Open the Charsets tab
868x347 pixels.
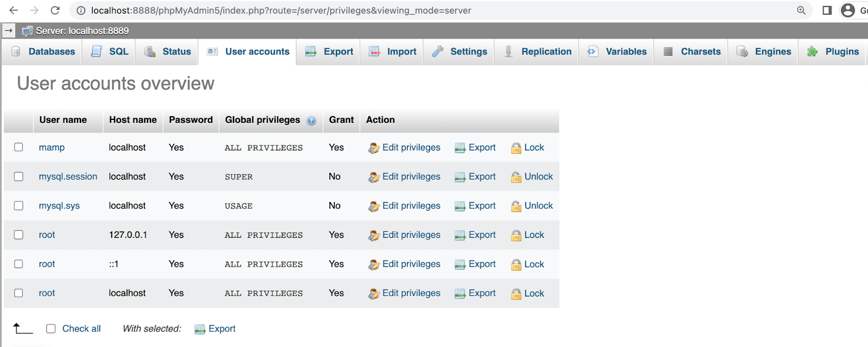point(691,52)
